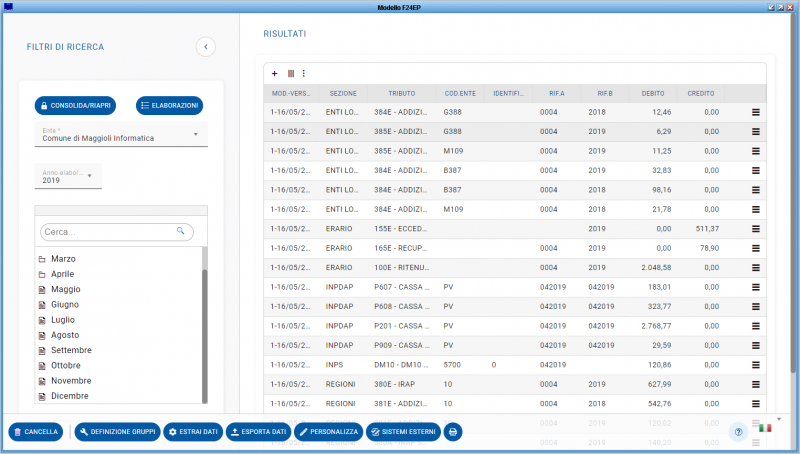Open the column chooser icon

coord(291,73)
